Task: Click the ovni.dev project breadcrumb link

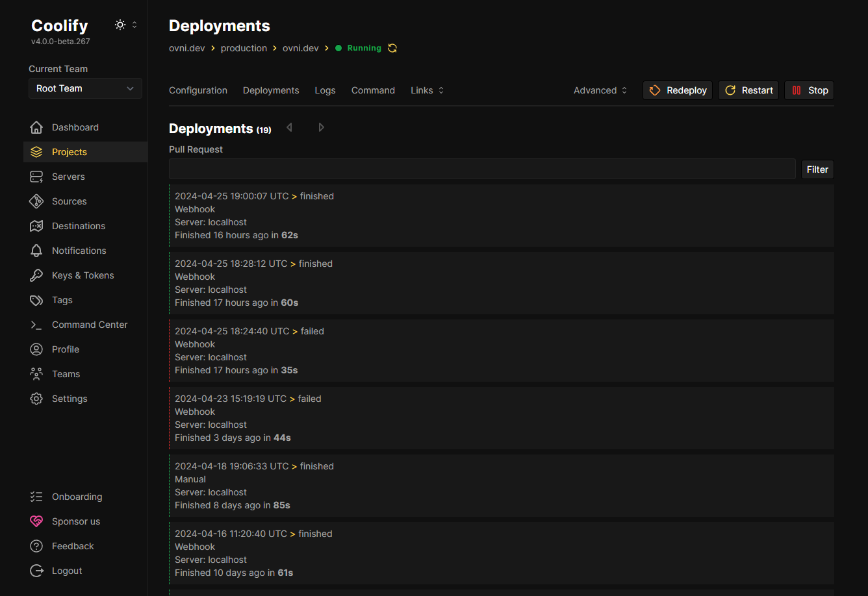Action: click(187, 48)
